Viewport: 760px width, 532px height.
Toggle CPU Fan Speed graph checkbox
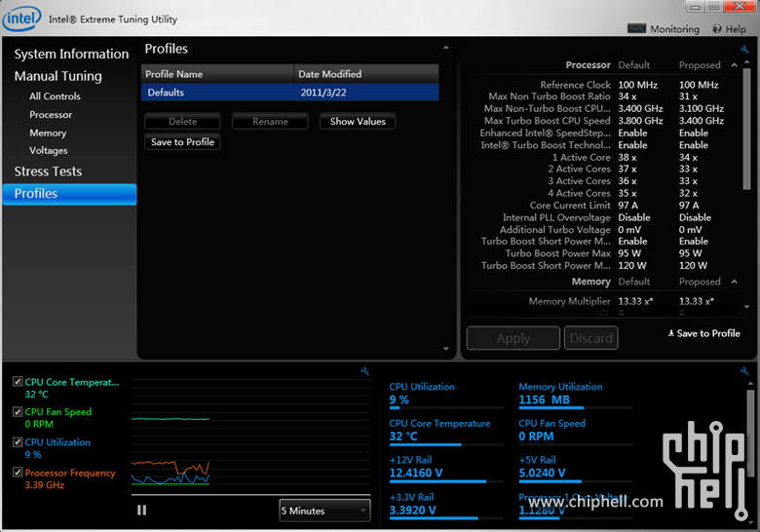[x=18, y=411]
